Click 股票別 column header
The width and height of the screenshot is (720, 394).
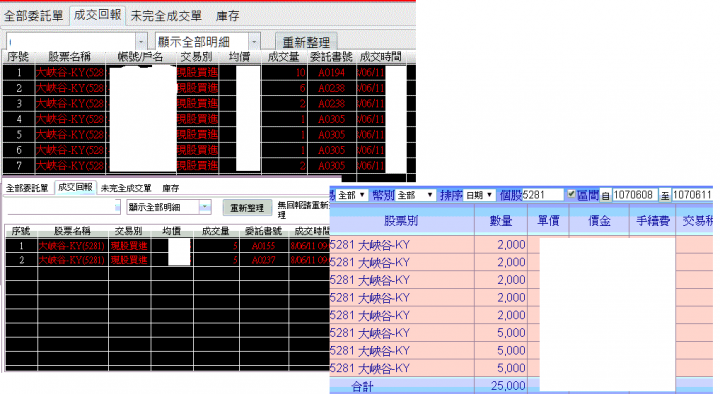coord(401,221)
